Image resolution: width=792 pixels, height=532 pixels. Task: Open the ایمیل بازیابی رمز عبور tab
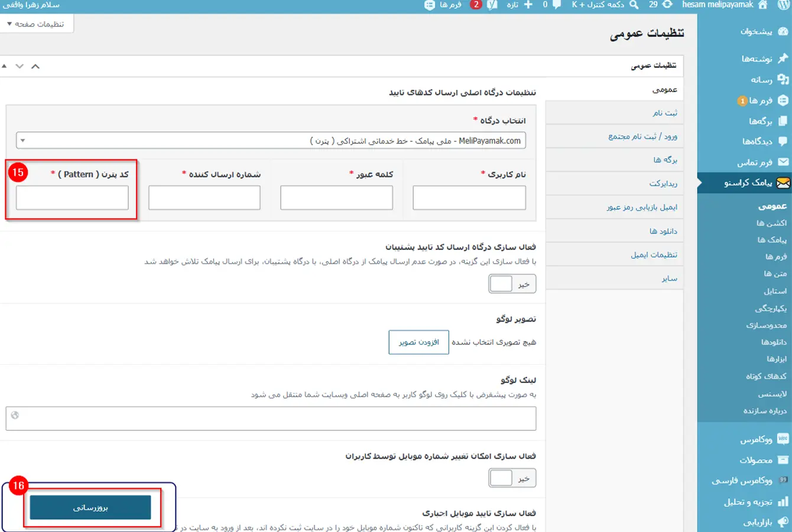615,207
